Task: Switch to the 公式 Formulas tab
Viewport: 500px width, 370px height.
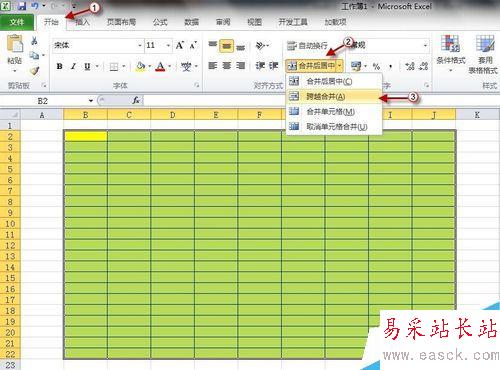Action: (x=160, y=22)
